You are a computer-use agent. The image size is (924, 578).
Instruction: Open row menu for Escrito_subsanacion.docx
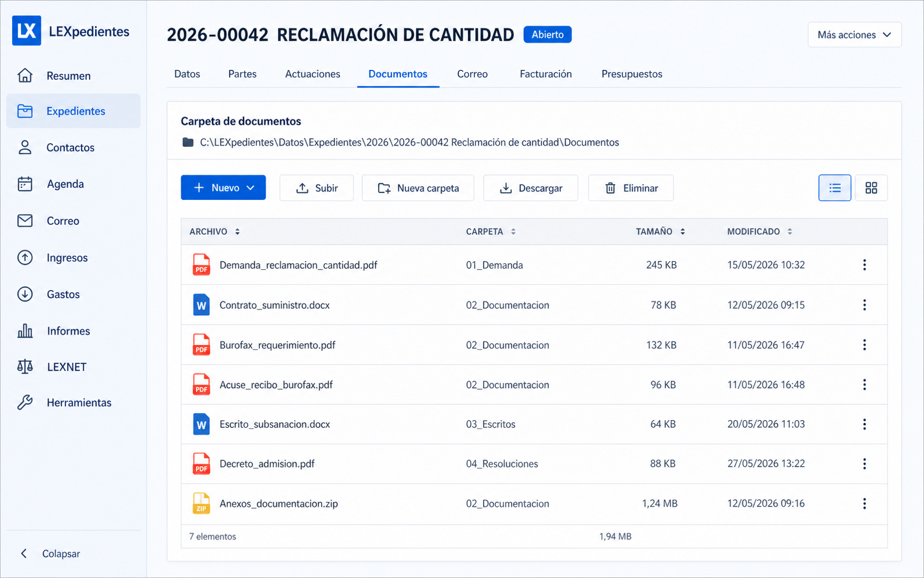point(865,424)
